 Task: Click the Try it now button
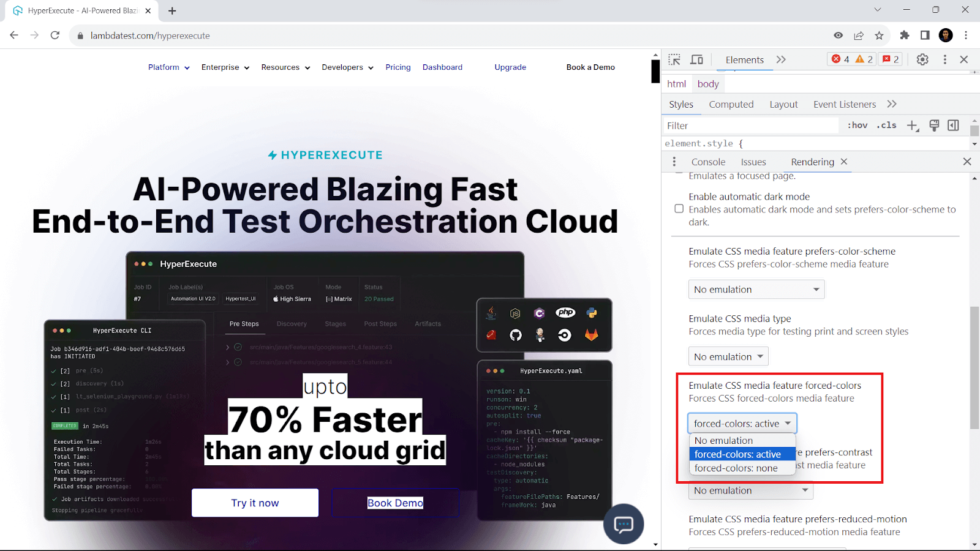[255, 503]
